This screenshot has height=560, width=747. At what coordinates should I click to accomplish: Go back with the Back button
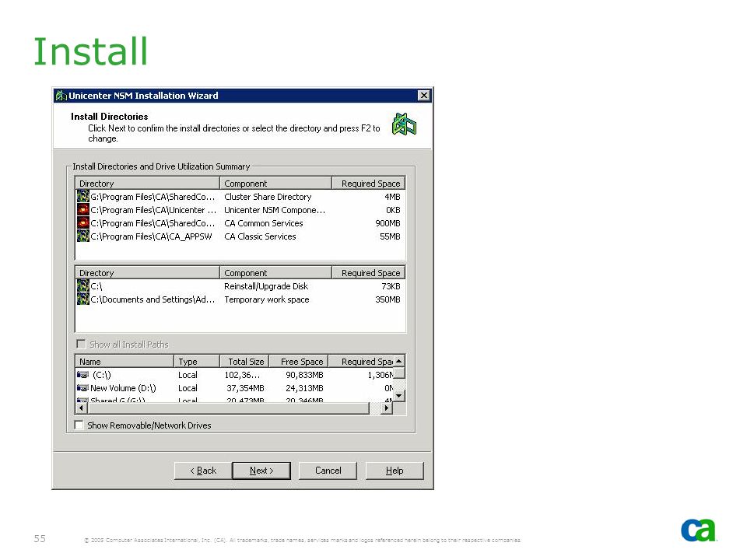[x=203, y=471]
